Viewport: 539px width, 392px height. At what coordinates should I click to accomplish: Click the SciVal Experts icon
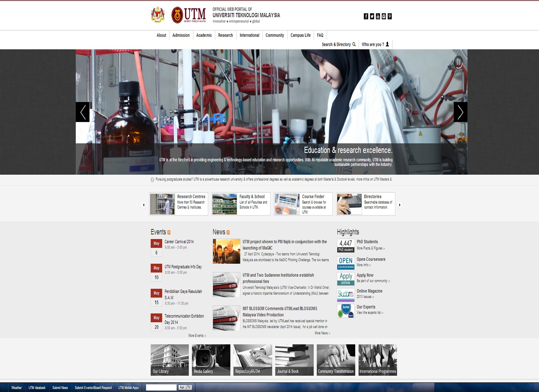click(x=346, y=311)
